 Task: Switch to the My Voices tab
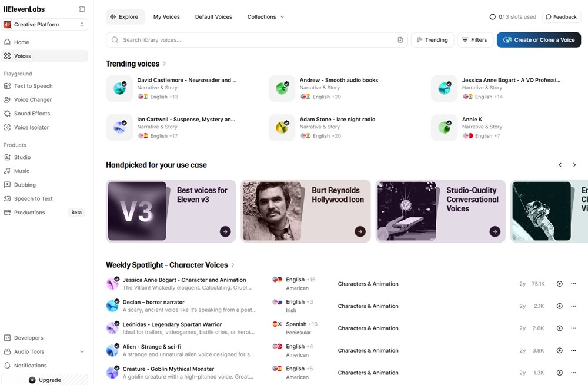click(x=166, y=17)
